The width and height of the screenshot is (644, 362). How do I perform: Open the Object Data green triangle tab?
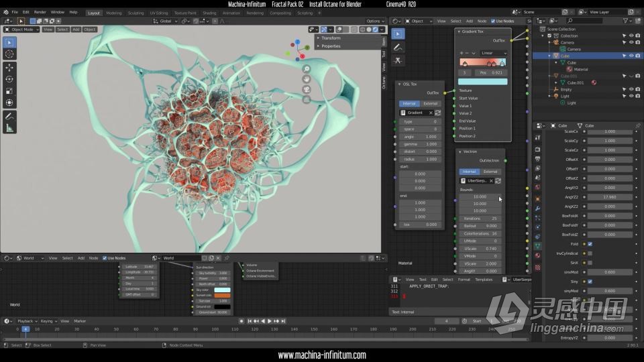click(x=537, y=245)
